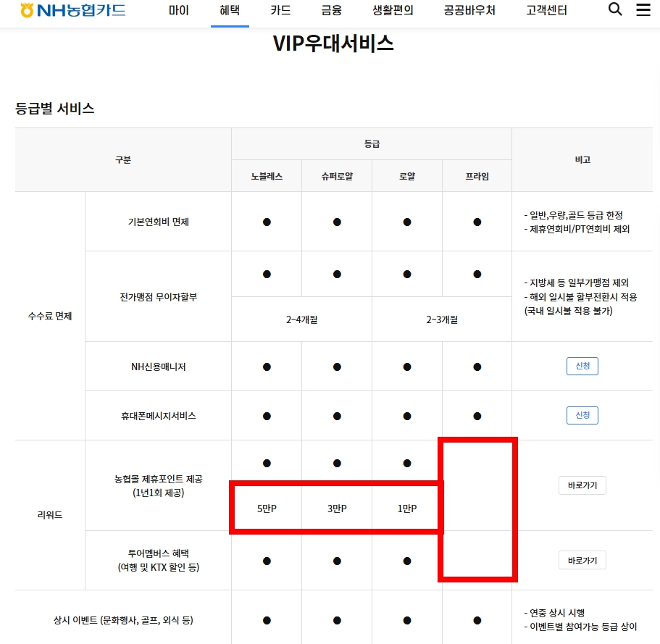The height and width of the screenshot is (644, 660).
Task: Click the 연중 상시 시행 note
Action: click(554, 613)
